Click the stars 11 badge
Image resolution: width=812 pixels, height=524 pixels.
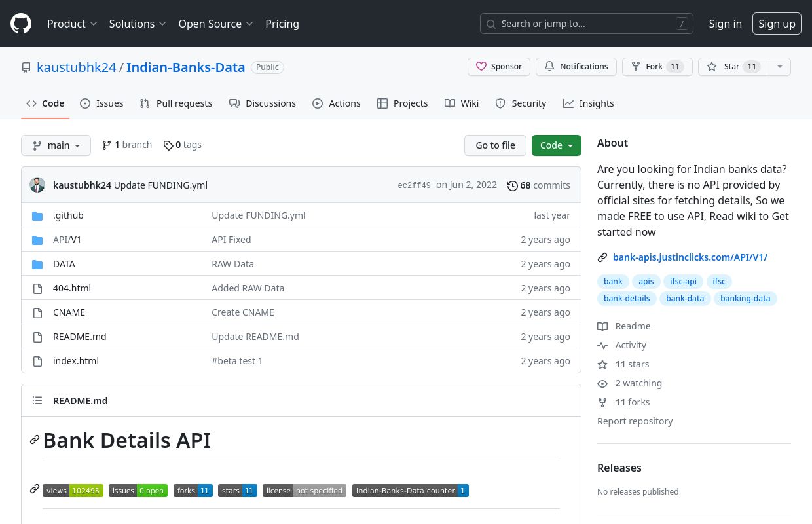pyautogui.click(x=238, y=491)
